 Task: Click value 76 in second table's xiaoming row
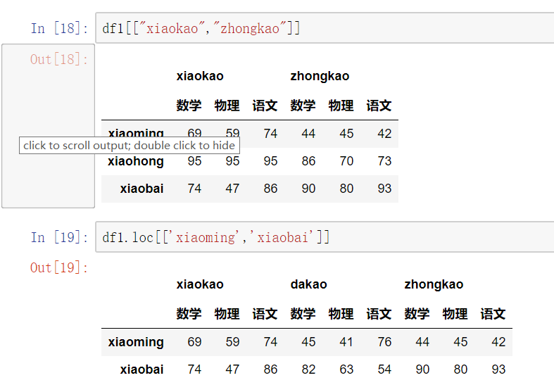click(384, 342)
